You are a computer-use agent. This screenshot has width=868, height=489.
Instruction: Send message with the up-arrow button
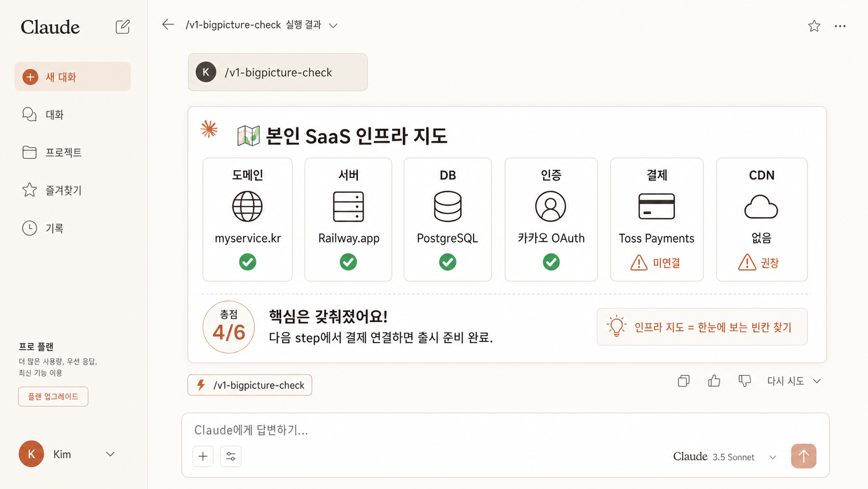coord(804,456)
